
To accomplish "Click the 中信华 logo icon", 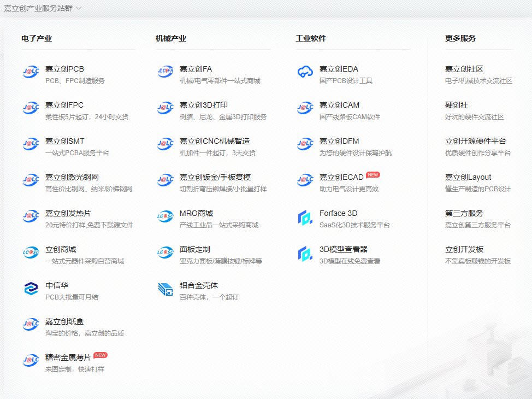I will (x=31, y=289).
